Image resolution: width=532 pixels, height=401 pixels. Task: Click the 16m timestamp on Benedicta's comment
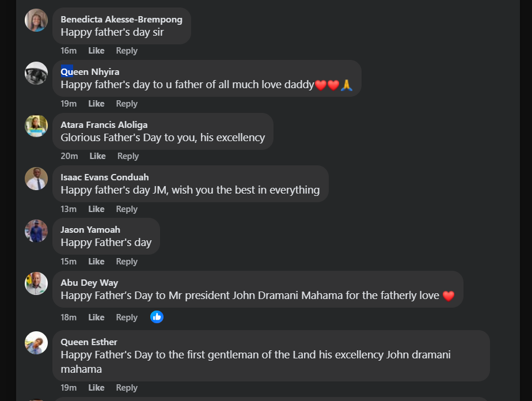click(x=69, y=51)
